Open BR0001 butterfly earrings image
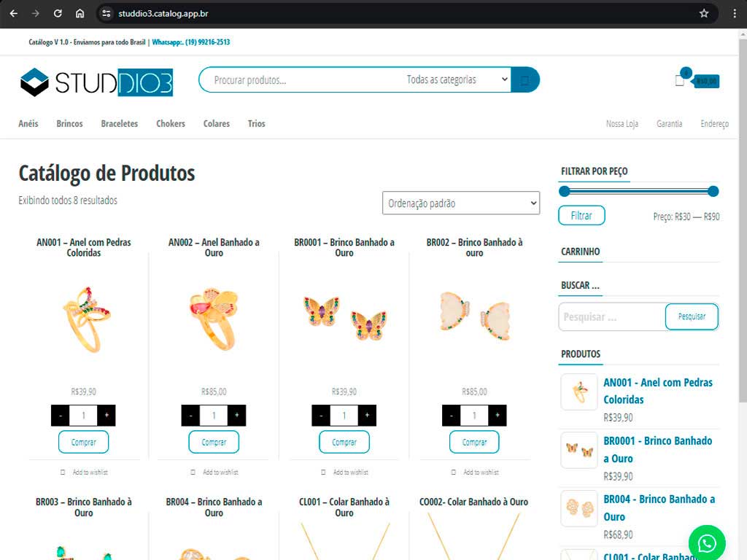 click(x=344, y=320)
